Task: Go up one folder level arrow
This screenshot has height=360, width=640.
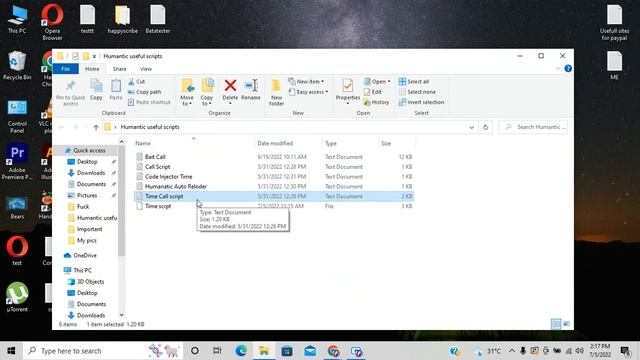Action: [96, 127]
